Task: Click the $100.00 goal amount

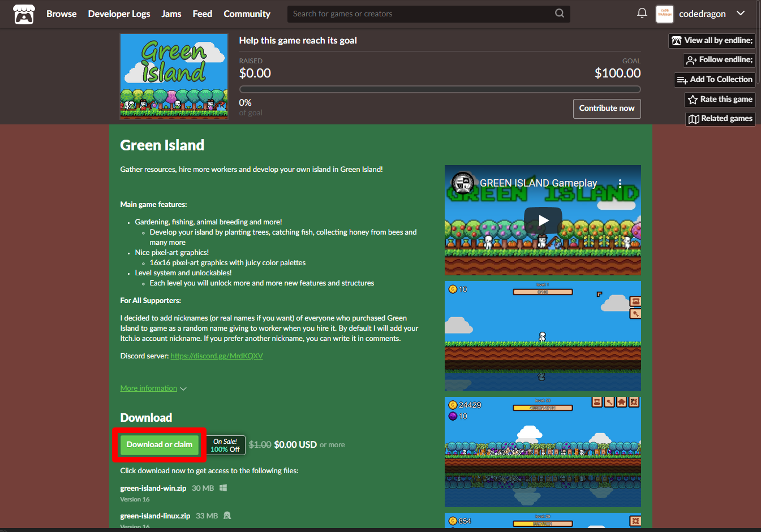Action: coord(618,73)
